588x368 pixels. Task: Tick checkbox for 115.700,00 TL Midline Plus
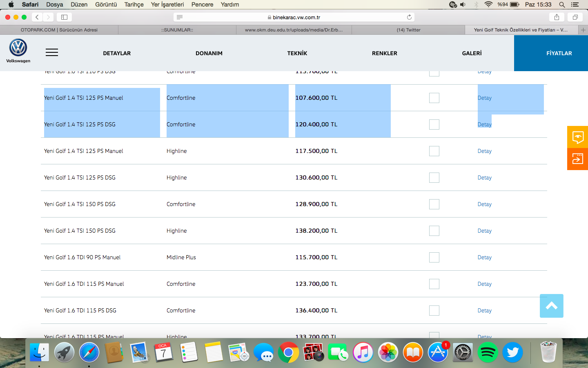[434, 257]
